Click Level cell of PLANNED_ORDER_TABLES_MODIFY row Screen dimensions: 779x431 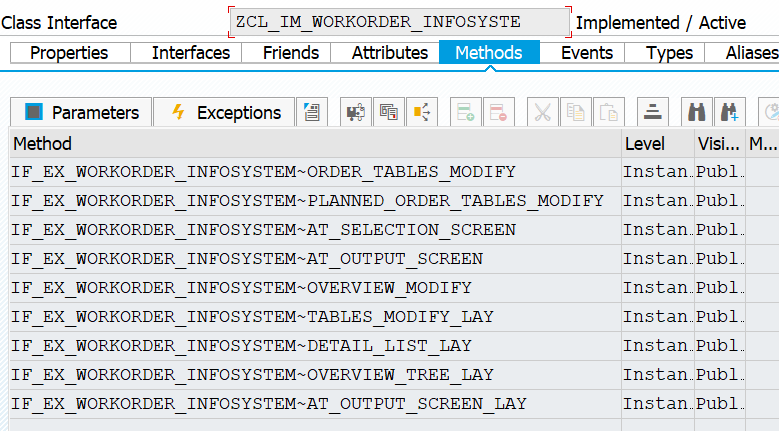(658, 201)
